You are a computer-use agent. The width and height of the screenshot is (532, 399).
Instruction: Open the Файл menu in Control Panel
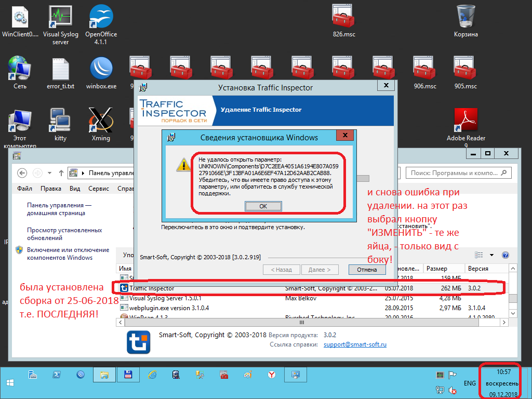tap(24, 188)
